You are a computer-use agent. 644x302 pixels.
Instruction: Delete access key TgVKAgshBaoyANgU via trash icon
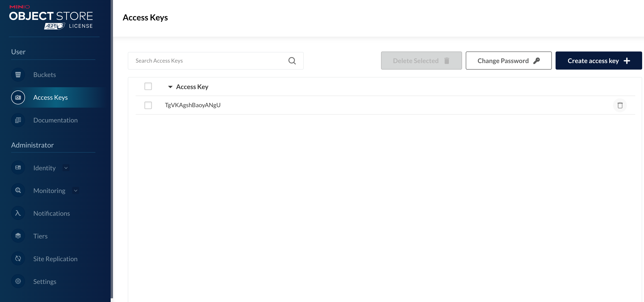[x=620, y=105]
